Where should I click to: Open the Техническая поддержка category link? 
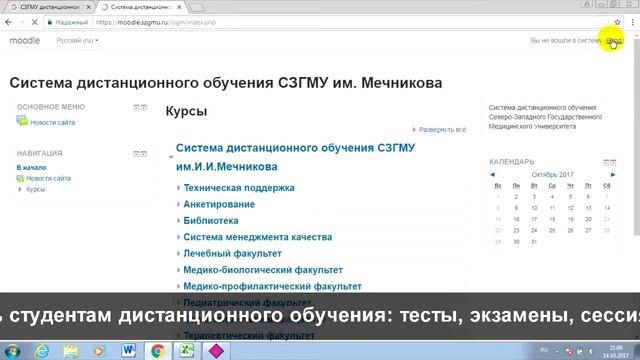tap(239, 188)
